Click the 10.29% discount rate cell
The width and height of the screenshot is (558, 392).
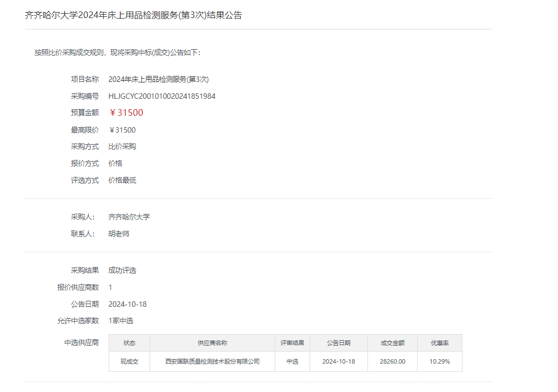tap(440, 361)
